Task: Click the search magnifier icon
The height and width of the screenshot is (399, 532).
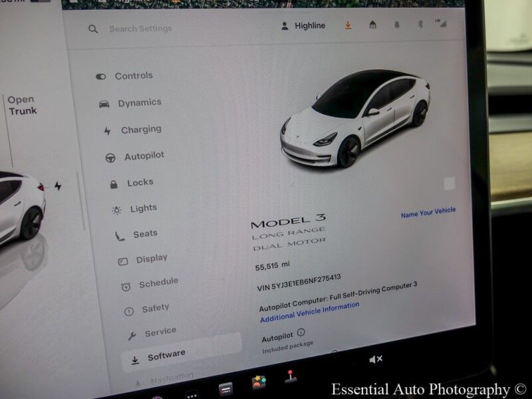Action: [x=93, y=29]
